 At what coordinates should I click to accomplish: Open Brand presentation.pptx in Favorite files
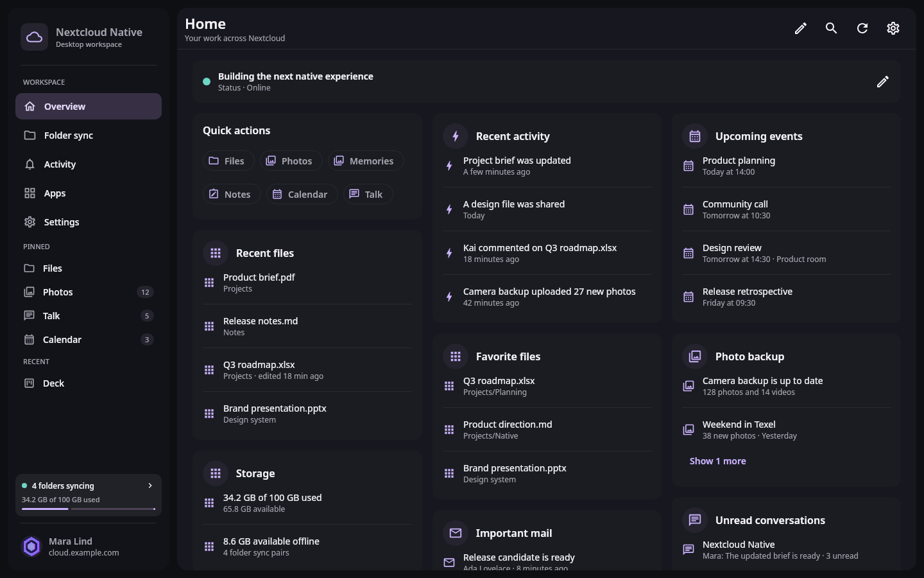(x=547, y=473)
